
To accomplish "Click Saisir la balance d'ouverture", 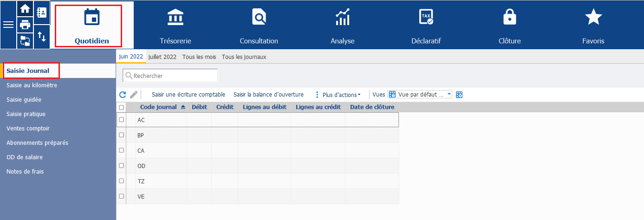I will coord(268,95).
